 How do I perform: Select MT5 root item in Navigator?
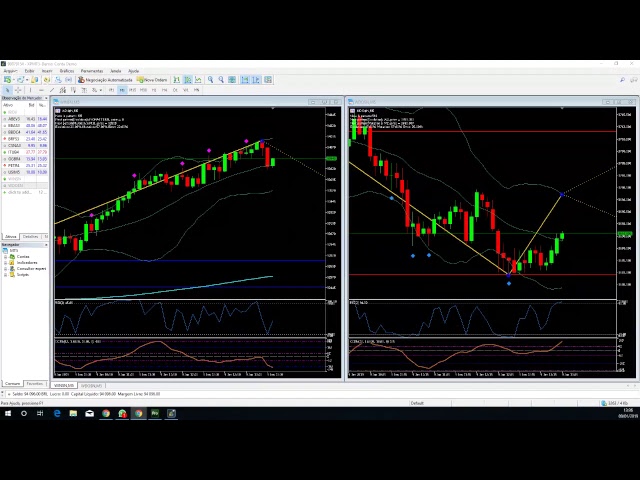[11, 251]
